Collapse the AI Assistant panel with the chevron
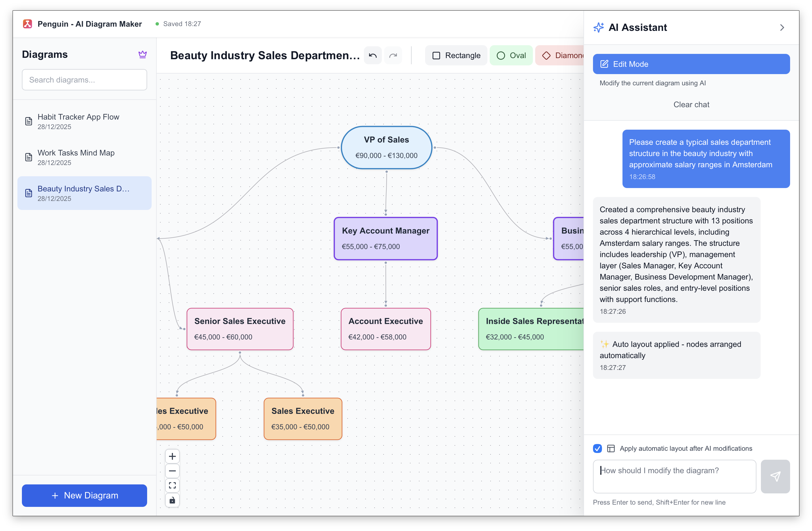Image resolution: width=812 pixels, height=531 pixels. (782, 27)
